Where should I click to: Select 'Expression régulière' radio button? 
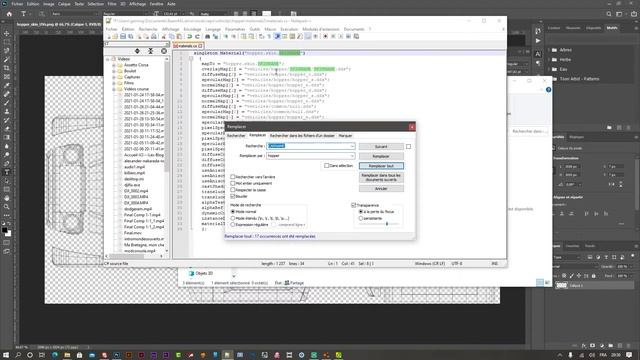(x=233, y=224)
